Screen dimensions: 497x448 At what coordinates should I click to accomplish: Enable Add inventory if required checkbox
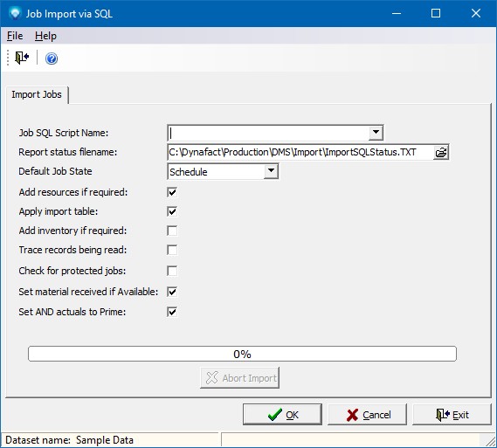[172, 231]
